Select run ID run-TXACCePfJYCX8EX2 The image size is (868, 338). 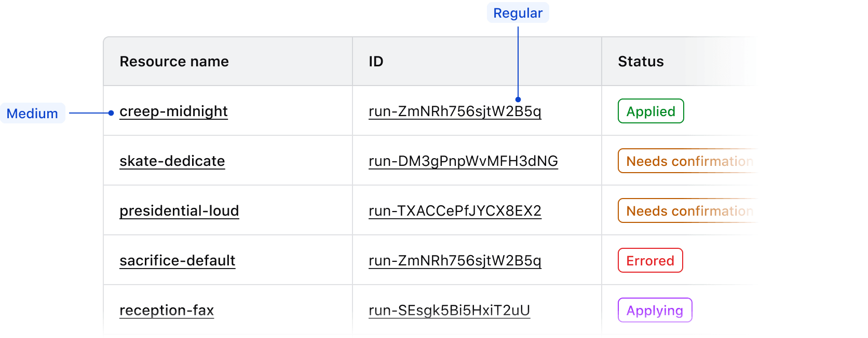pyautogui.click(x=455, y=210)
